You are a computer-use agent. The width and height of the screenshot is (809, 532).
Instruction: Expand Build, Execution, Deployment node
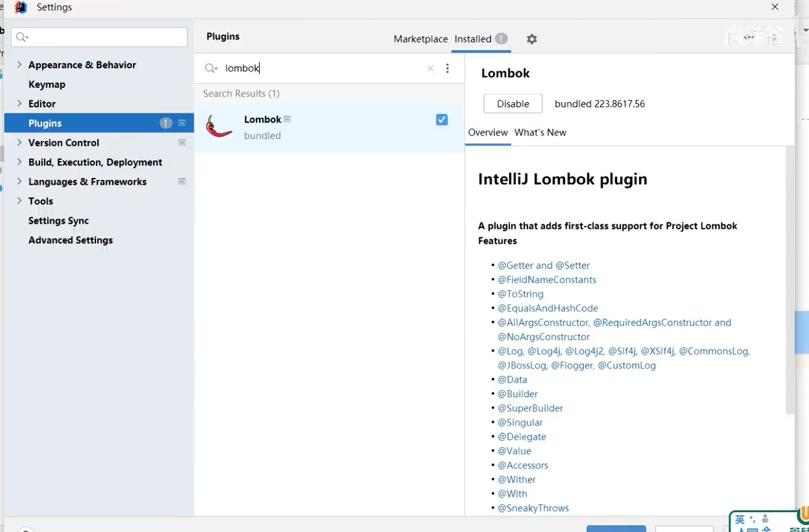[x=19, y=162]
